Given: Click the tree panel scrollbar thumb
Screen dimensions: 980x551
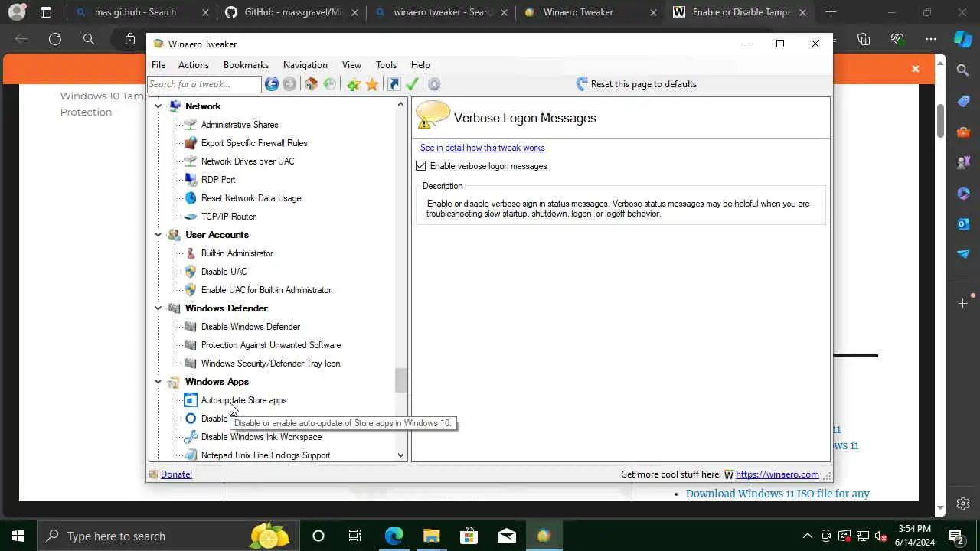Looking at the screenshot, I should [400, 380].
